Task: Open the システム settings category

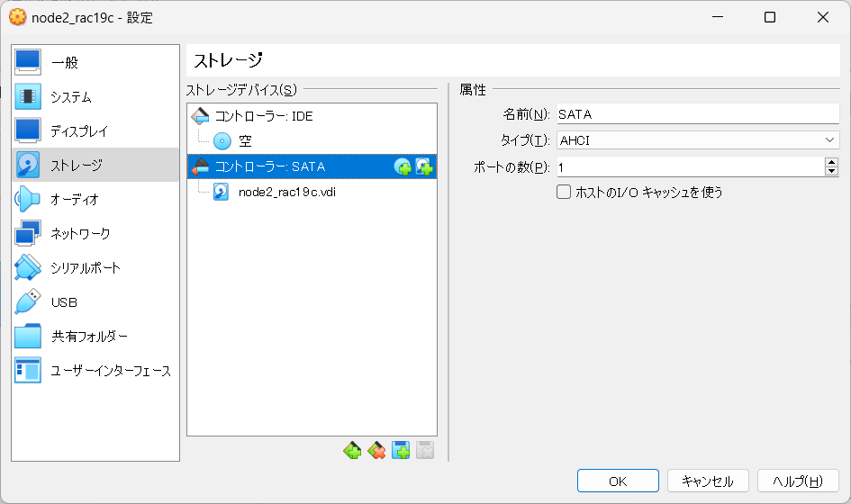Action: (x=95, y=96)
